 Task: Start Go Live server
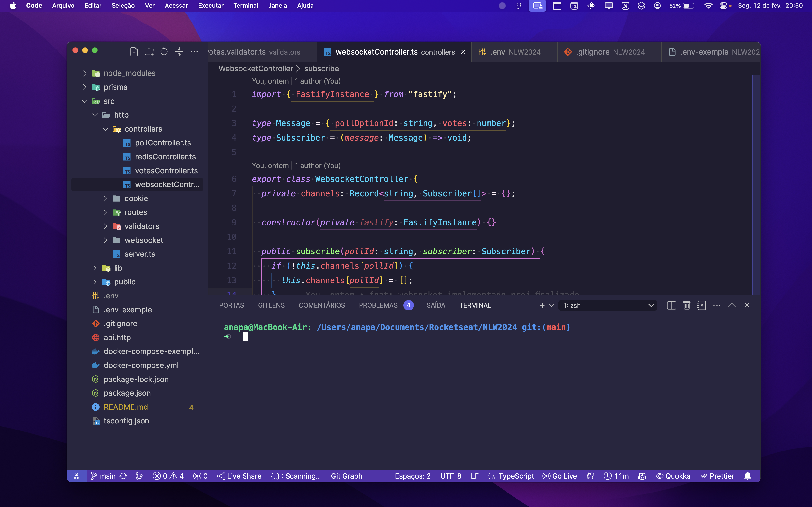pos(560,476)
